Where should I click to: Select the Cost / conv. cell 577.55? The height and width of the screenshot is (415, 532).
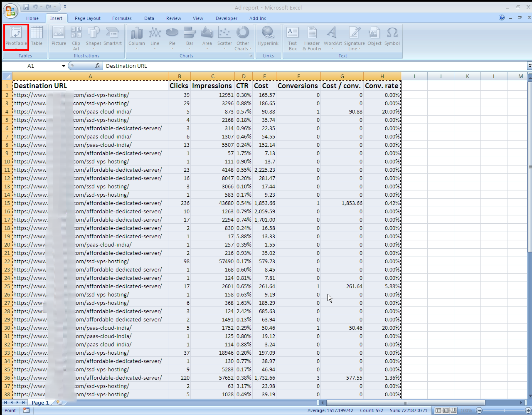342,378
